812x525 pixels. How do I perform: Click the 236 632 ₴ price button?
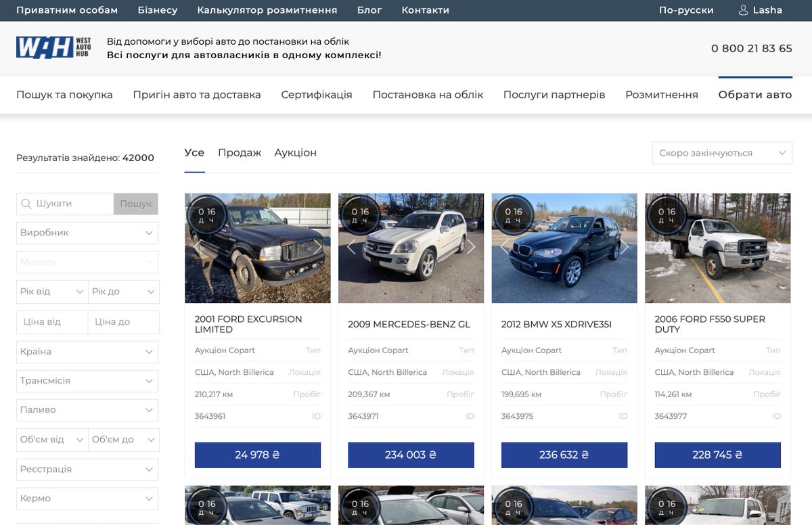coord(564,455)
